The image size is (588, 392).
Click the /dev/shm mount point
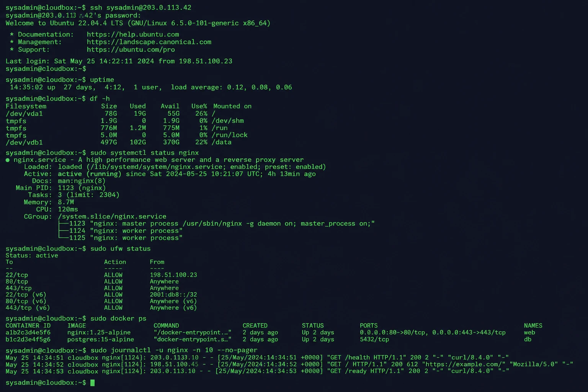pos(228,121)
